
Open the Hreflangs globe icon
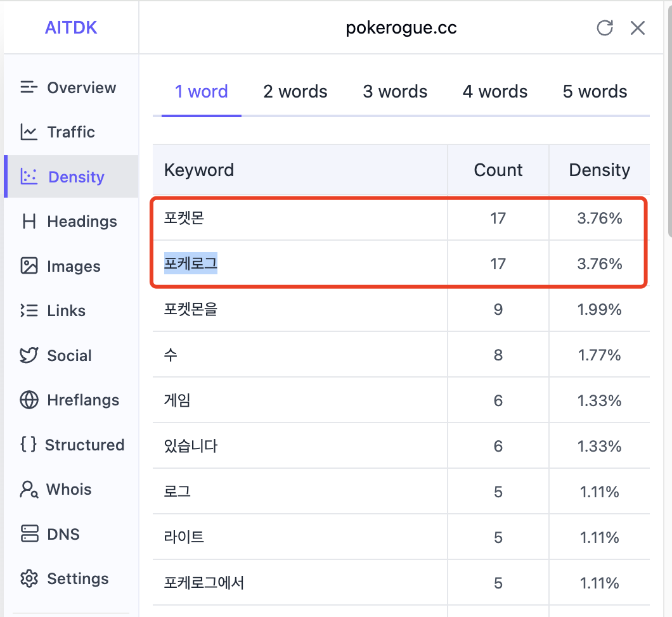coord(29,400)
